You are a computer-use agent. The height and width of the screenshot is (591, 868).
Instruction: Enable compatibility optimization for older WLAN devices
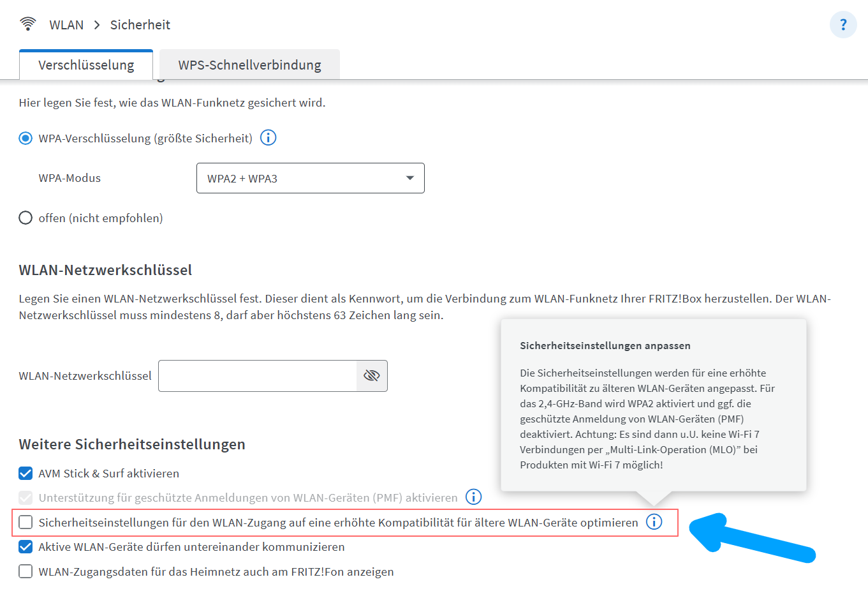click(25, 521)
